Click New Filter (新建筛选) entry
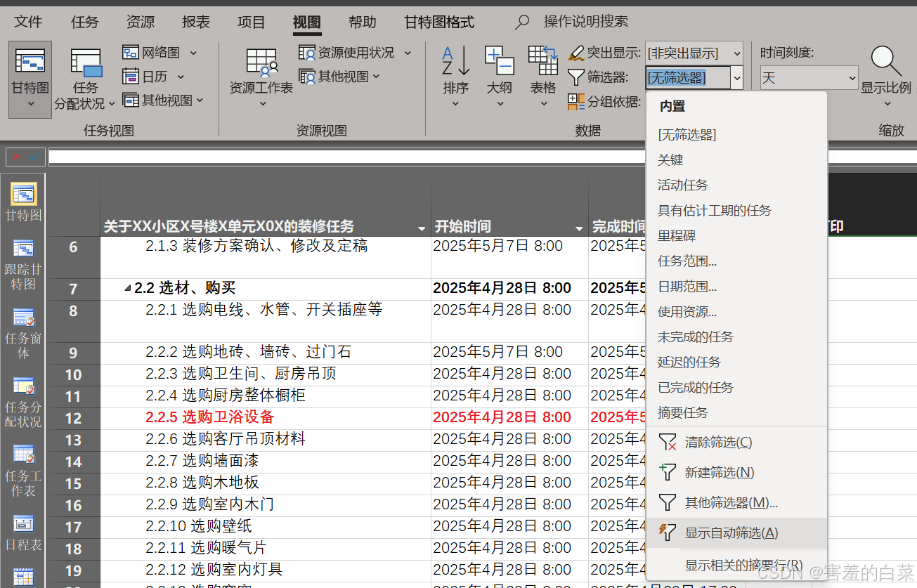Viewport: 917px width, 588px height. pyautogui.click(x=736, y=473)
